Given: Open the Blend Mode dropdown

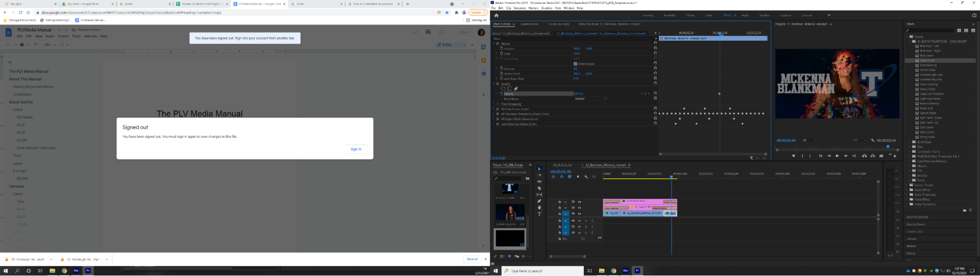Looking at the screenshot, I should click(x=590, y=99).
